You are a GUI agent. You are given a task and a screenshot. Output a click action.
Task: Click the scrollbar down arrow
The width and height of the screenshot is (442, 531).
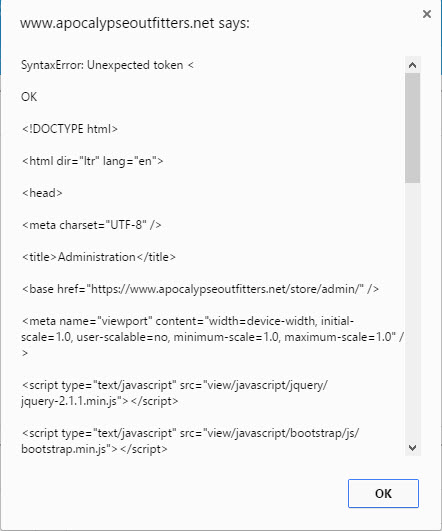(x=413, y=448)
